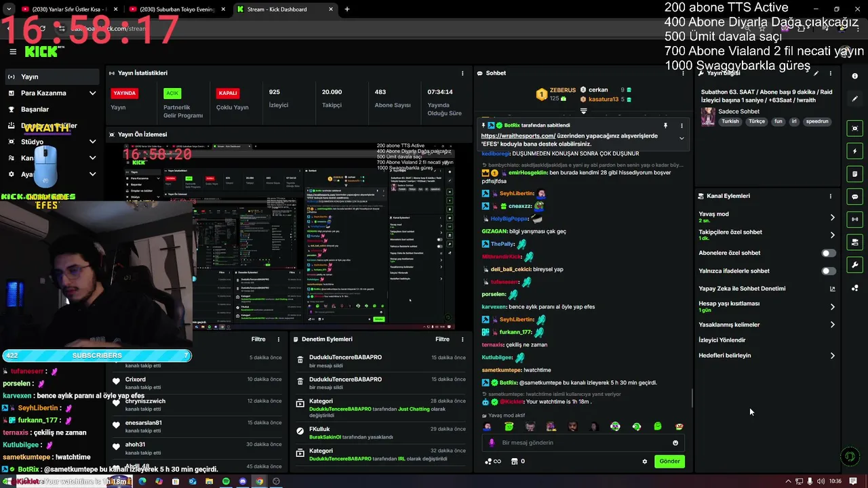This screenshot has width=868, height=488.
Task: Select the Stream - Kick Dashboard tab
Action: coord(285,9)
